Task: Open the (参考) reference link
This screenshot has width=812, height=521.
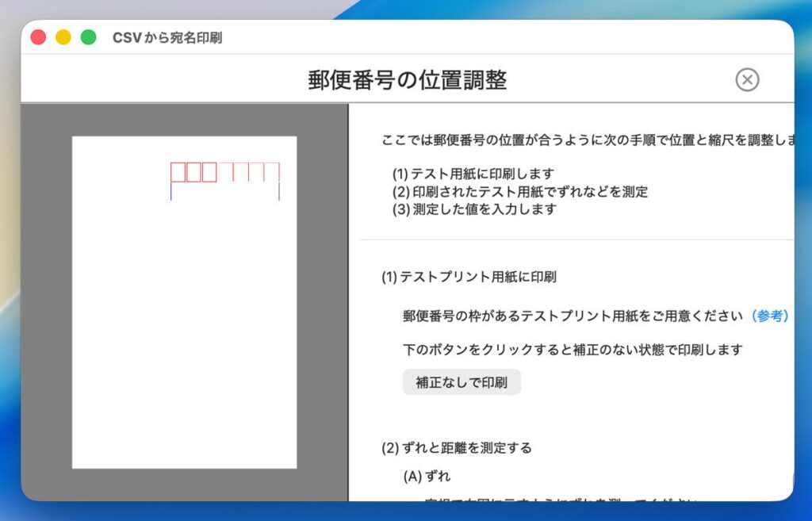Action: click(768, 316)
